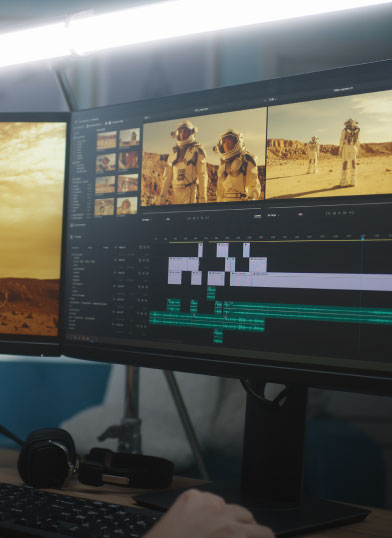
Task: Select the lowest small green audio clip in the timeline
Action: pyautogui.click(x=218, y=336)
